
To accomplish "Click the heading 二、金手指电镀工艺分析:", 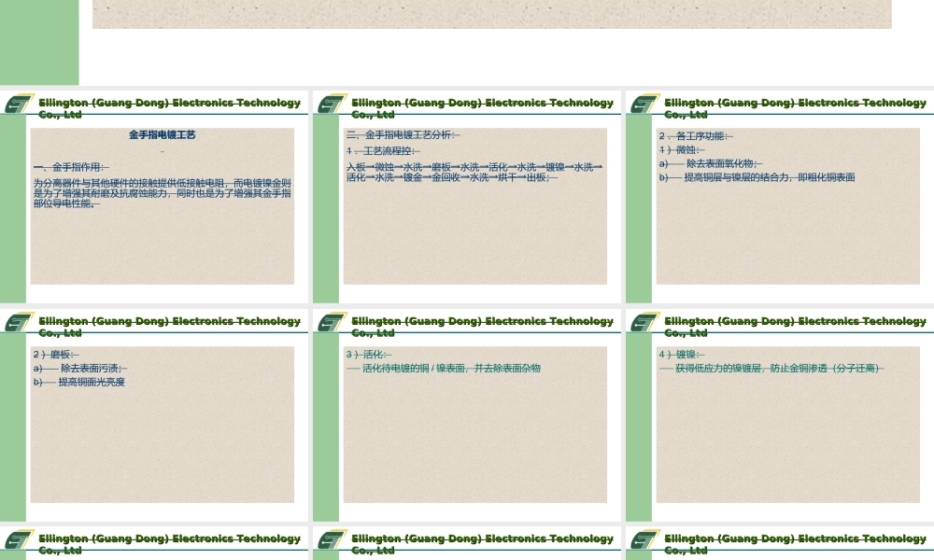I will 403,135.
